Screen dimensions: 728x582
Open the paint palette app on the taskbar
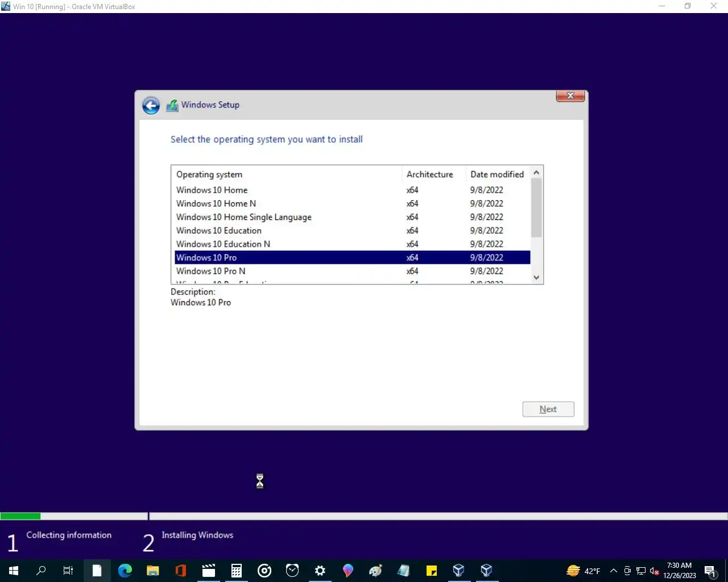375,571
